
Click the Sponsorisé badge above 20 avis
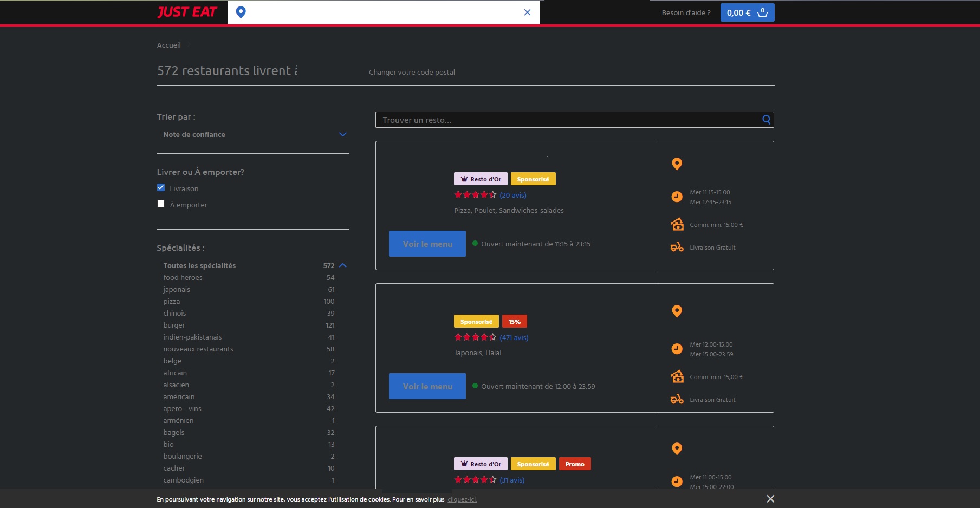click(x=533, y=179)
